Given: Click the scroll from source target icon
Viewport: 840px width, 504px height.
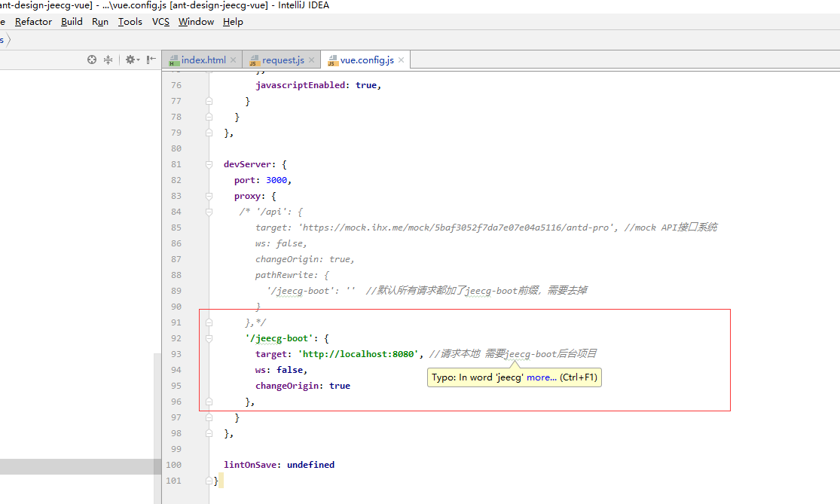Looking at the screenshot, I should tap(92, 60).
